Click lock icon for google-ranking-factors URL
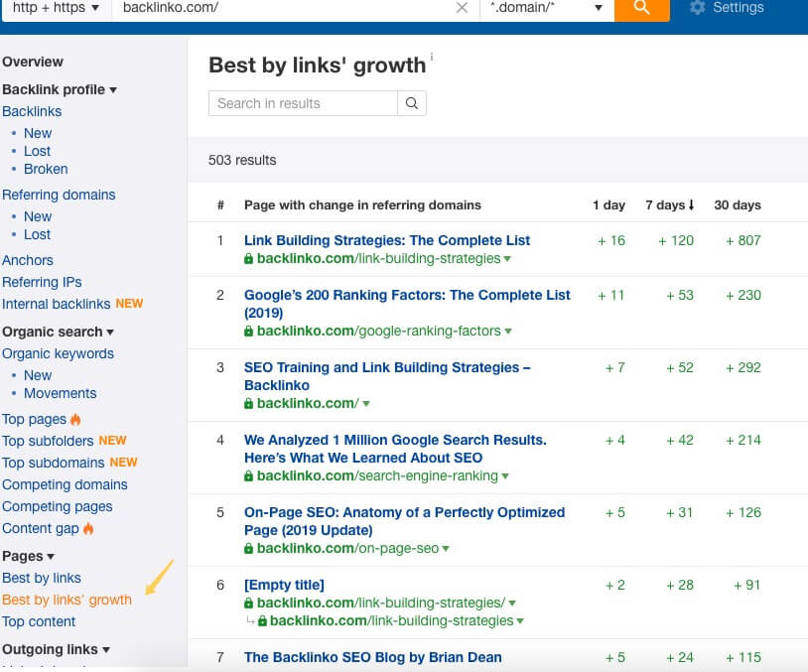The height and width of the screenshot is (672, 808). 248,331
